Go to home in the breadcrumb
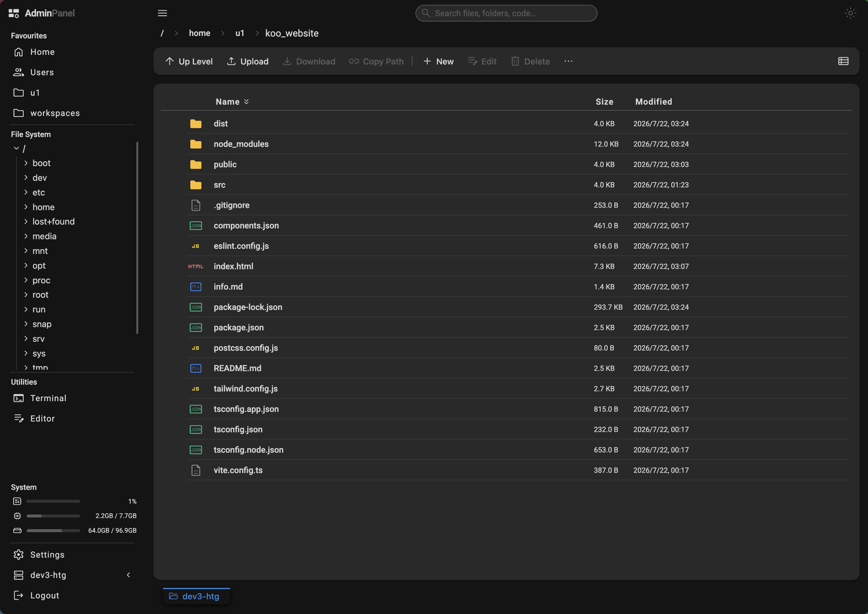 pos(200,33)
